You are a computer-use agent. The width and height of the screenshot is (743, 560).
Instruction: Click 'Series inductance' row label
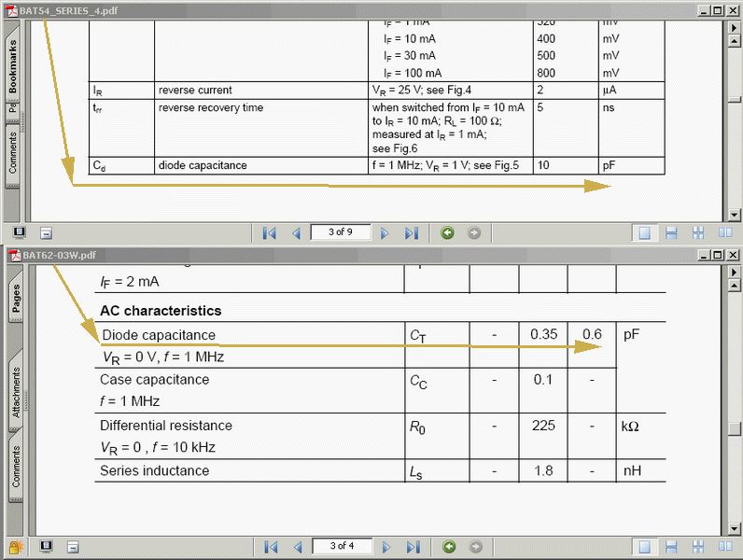tap(154, 470)
